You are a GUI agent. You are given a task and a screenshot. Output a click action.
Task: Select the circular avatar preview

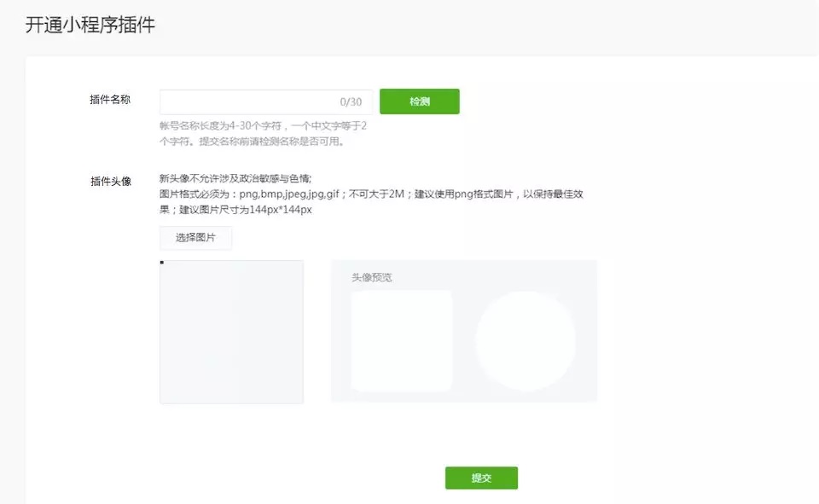[x=526, y=341]
